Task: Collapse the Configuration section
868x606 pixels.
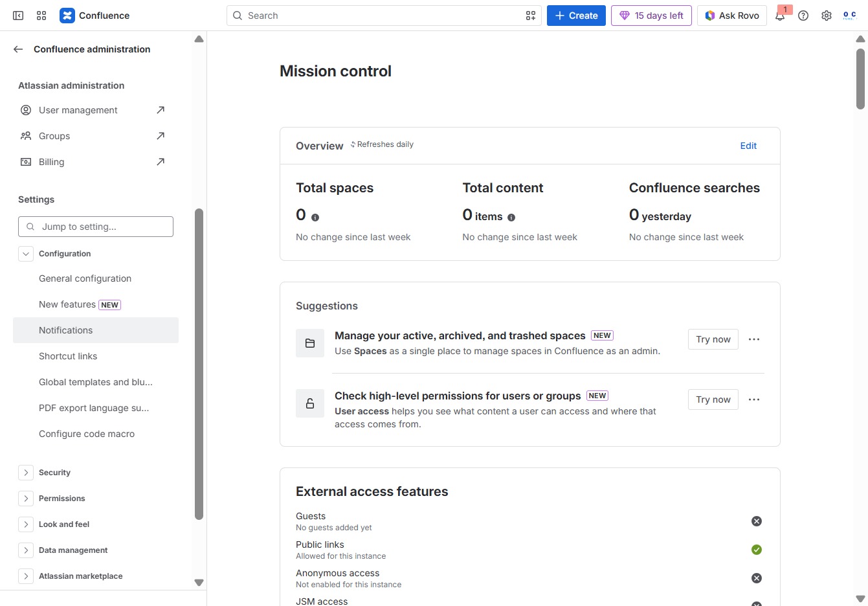Action: coord(26,254)
